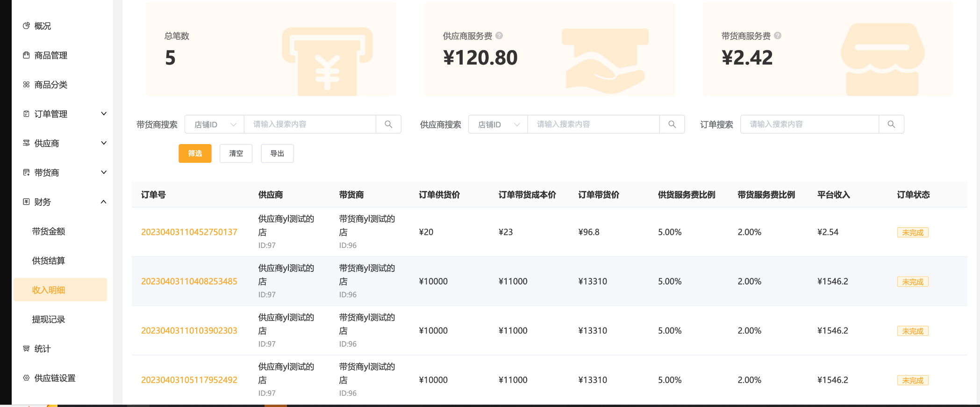Click the distributor service fee help icon
980x407 pixels.
pyautogui.click(x=778, y=36)
